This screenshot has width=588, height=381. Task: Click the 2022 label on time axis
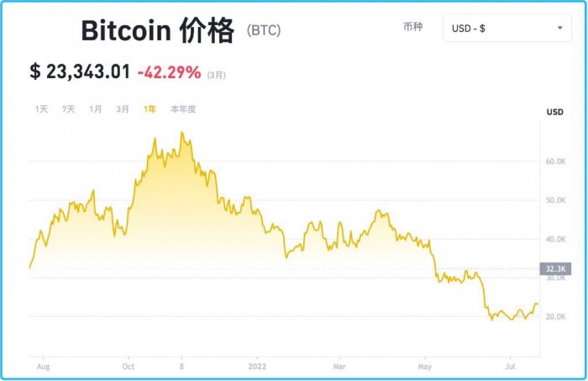pos(257,367)
